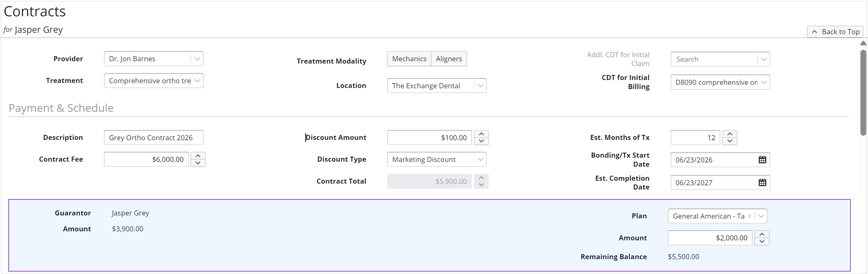Open the Treatment dropdown

pyautogui.click(x=154, y=81)
